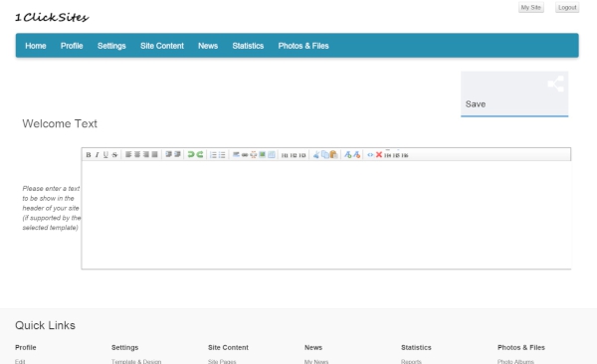This screenshot has height=364, width=597.
Task: Insert a horizontal rule
Action: [x=236, y=154]
